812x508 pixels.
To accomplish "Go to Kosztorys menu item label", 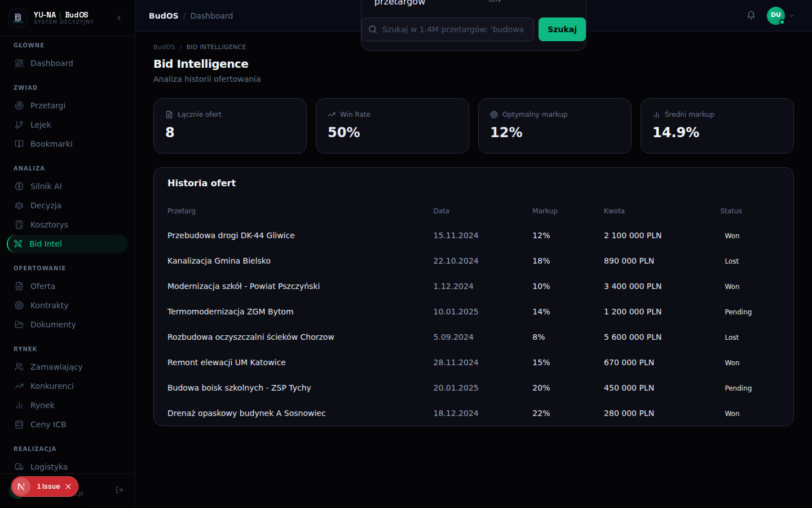I will click(x=49, y=225).
